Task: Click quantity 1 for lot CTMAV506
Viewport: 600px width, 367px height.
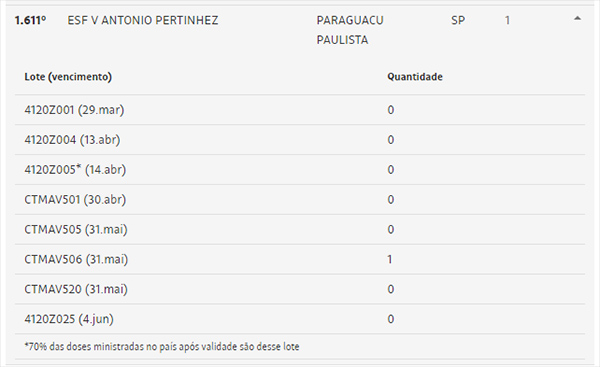Action: click(x=390, y=259)
